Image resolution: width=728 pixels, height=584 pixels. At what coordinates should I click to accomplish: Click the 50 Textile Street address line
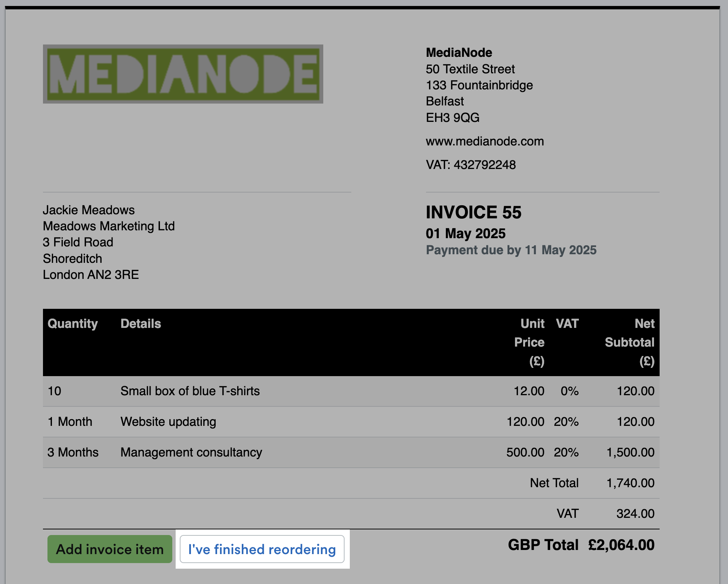(470, 69)
